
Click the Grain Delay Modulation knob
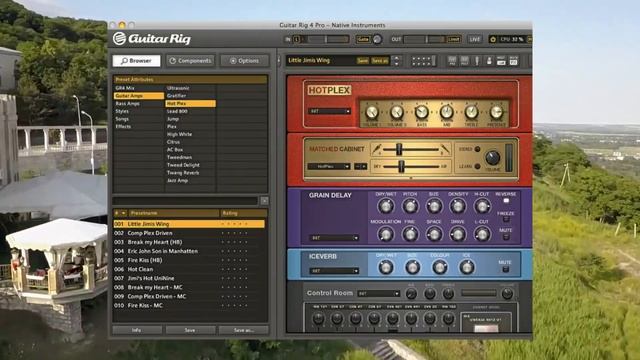[x=386, y=234]
